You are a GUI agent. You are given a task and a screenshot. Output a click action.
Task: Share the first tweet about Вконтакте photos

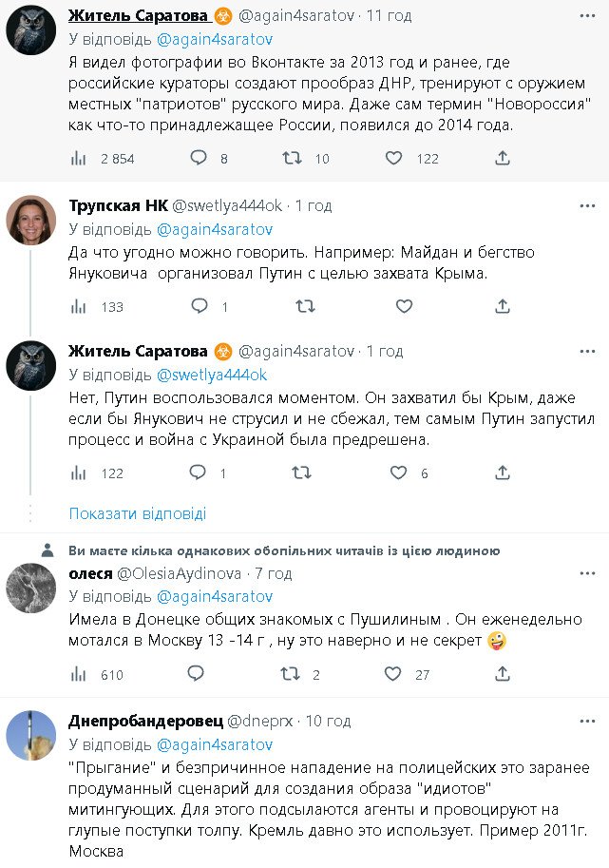(503, 158)
